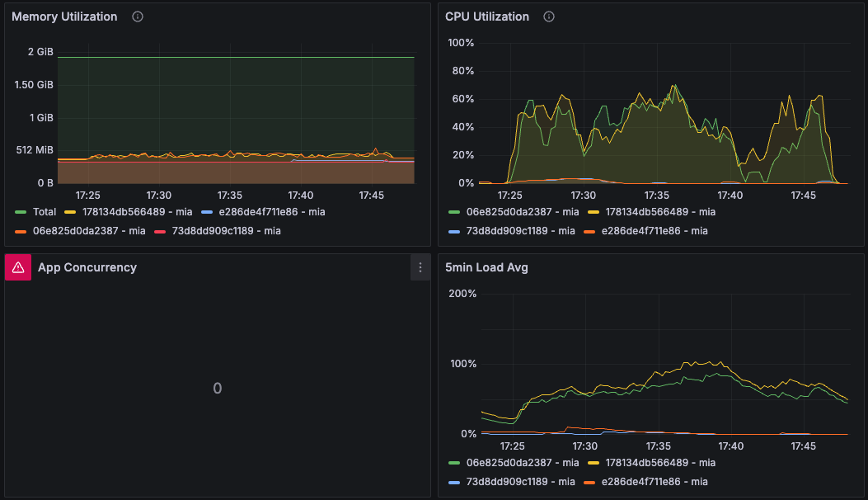
Task: Toggle 178134db566489 series in 5min Load Avg legend
Action: coord(659,463)
